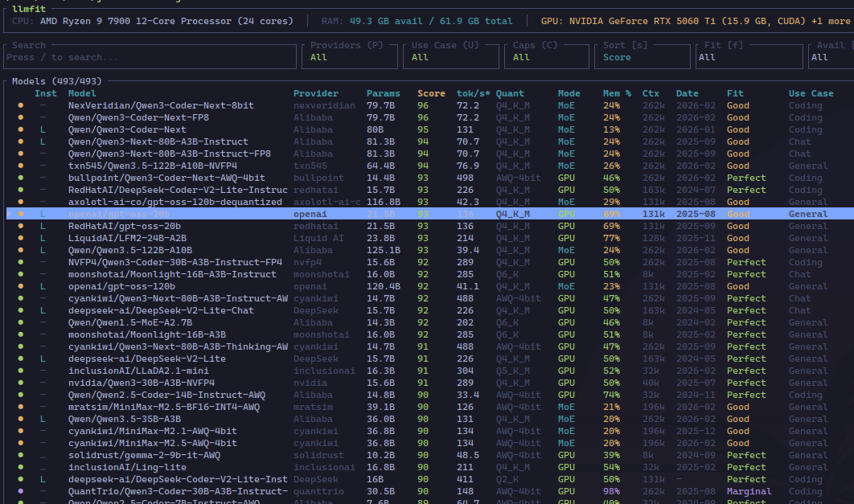Image resolution: width=854 pixels, height=504 pixels.
Task: Click the green status dot beside solidrust/gemma-2-9b-it-AWQ
Action: [x=23, y=455]
